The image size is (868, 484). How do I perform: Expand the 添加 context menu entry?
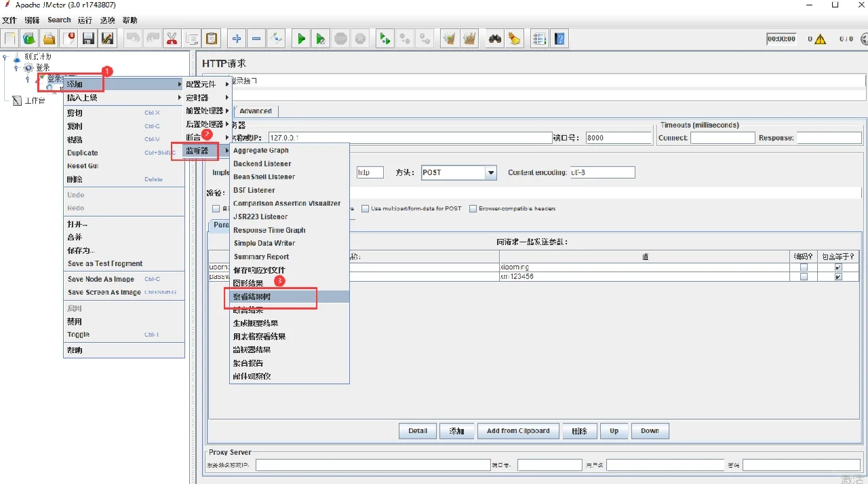[124, 84]
